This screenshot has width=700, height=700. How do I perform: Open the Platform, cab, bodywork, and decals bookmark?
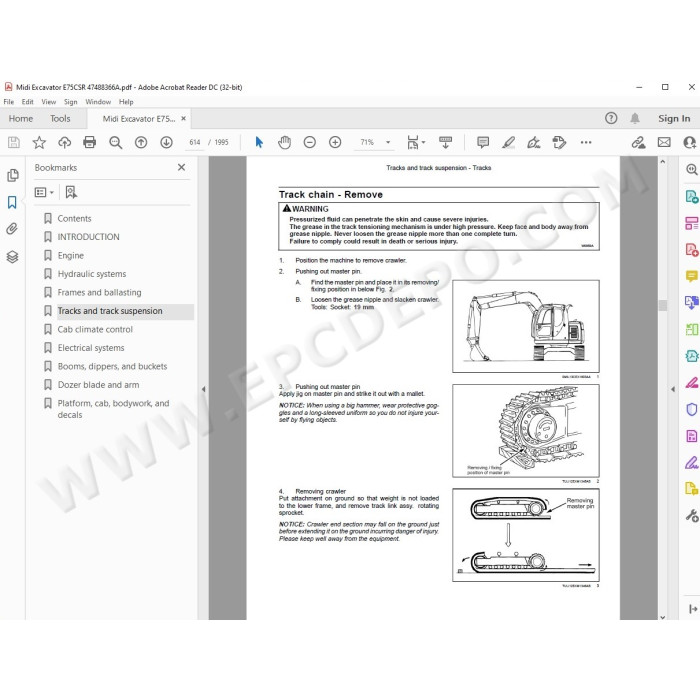[113, 409]
